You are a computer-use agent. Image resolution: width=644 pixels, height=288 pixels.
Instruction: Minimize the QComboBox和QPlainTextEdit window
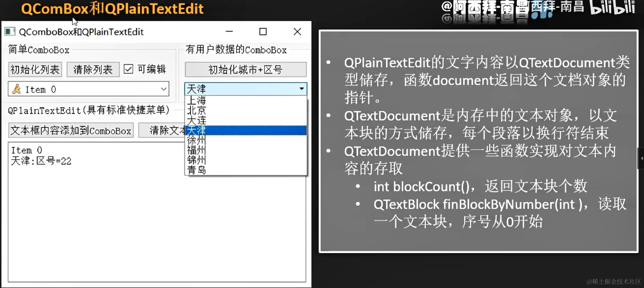click(x=229, y=31)
